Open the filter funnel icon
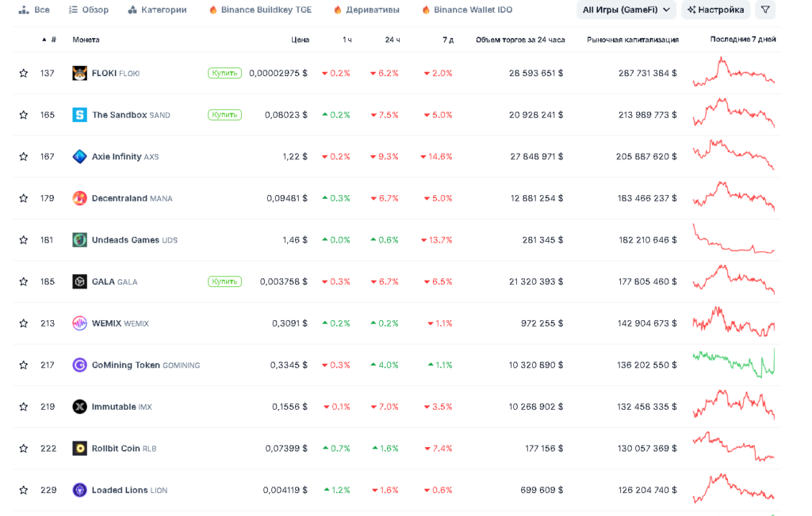 [x=764, y=10]
